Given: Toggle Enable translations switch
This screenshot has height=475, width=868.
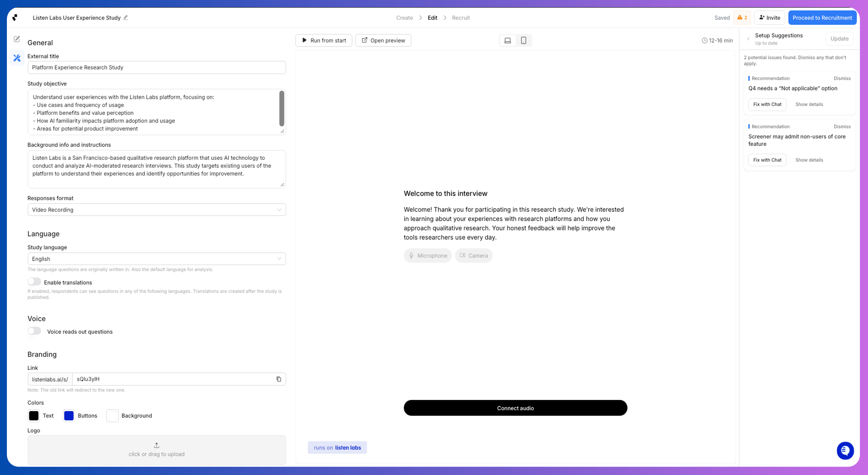Looking at the screenshot, I should pyautogui.click(x=34, y=281).
